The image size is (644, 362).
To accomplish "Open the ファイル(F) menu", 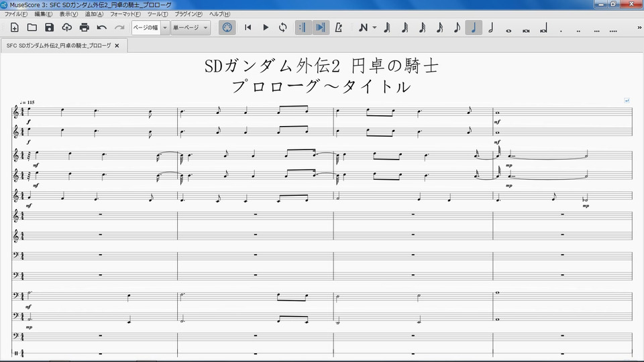I will pyautogui.click(x=15, y=14).
